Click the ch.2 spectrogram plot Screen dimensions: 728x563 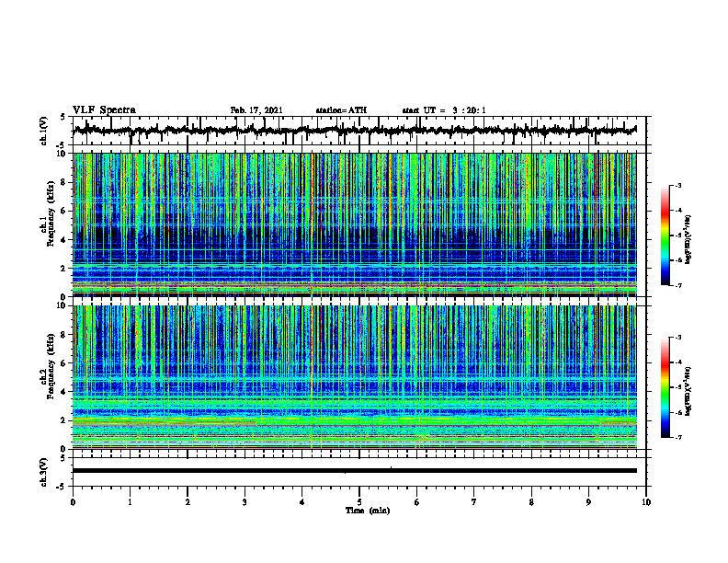pos(354,377)
